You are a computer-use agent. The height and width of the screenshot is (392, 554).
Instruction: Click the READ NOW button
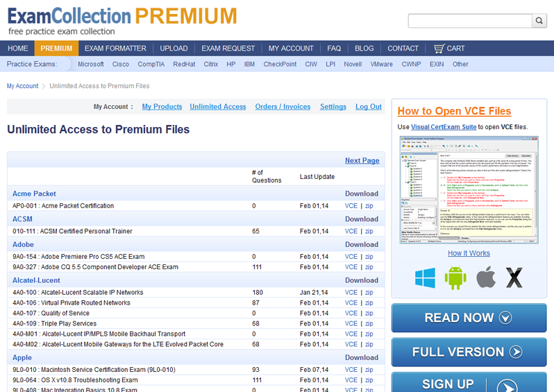click(469, 318)
